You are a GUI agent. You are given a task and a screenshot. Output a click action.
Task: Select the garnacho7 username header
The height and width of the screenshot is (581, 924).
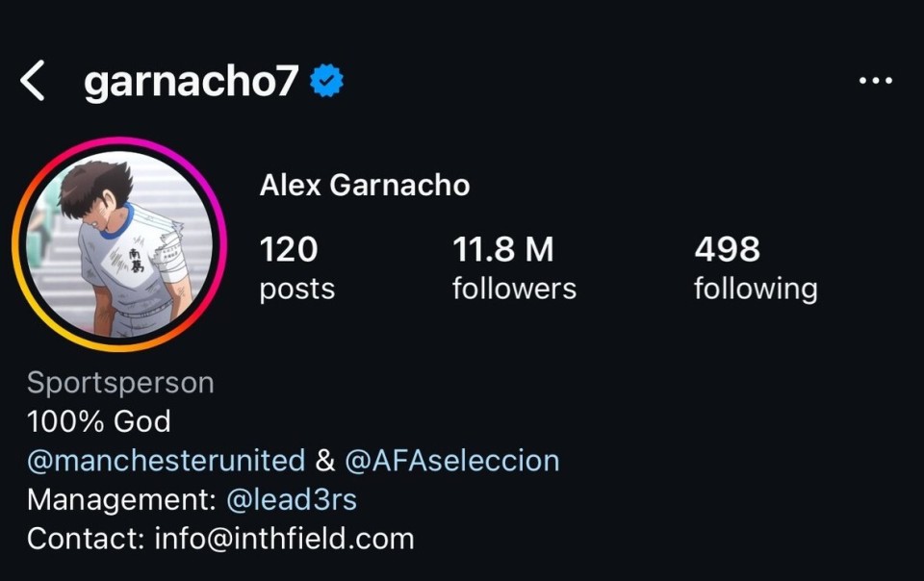[x=191, y=81]
